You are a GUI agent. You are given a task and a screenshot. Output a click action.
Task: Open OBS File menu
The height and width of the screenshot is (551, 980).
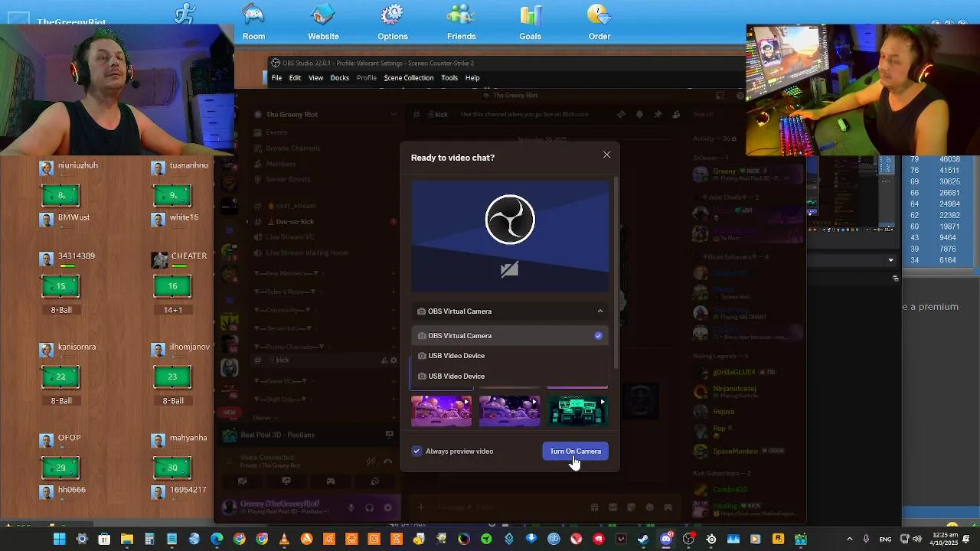coord(276,78)
